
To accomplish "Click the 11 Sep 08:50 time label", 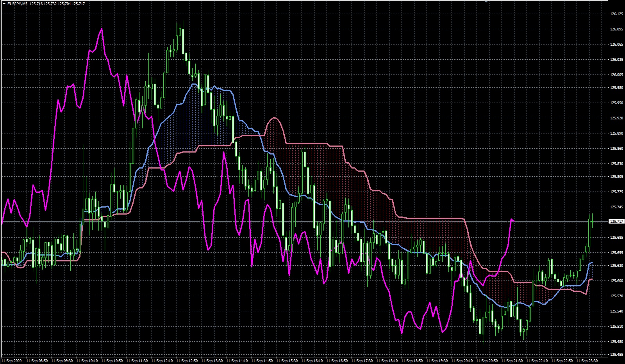I will [x=37, y=361].
